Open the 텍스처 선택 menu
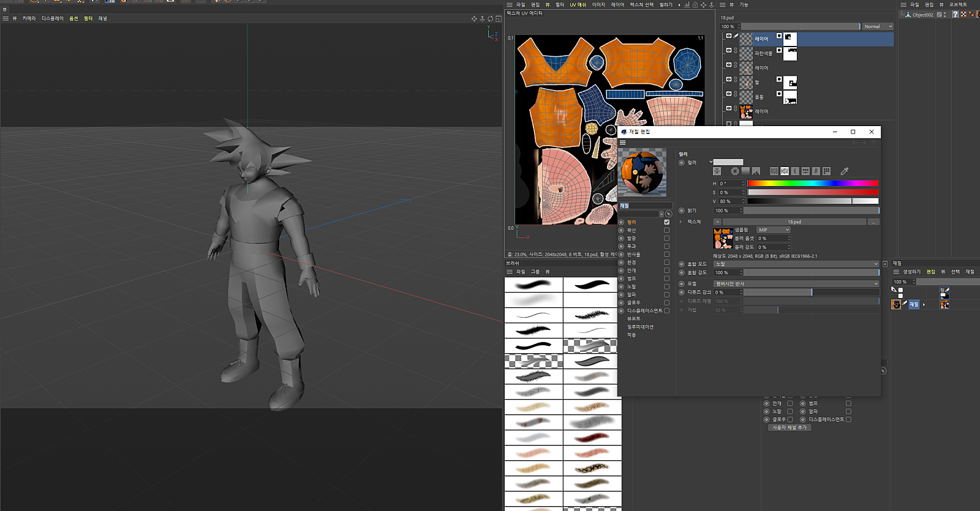980x511 pixels. pyautogui.click(x=642, y=5)
